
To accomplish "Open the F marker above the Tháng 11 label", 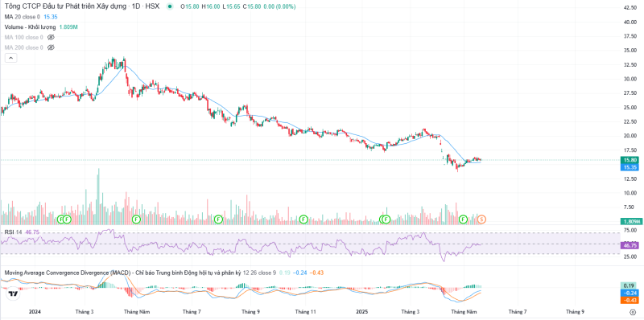I will pyautogui.click(x=303, y=219).
